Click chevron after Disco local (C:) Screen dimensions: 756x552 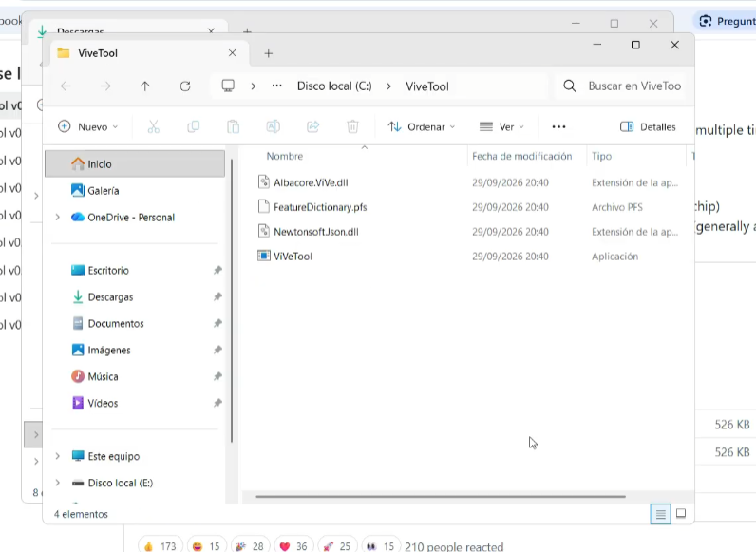click(x=388, y=86)
